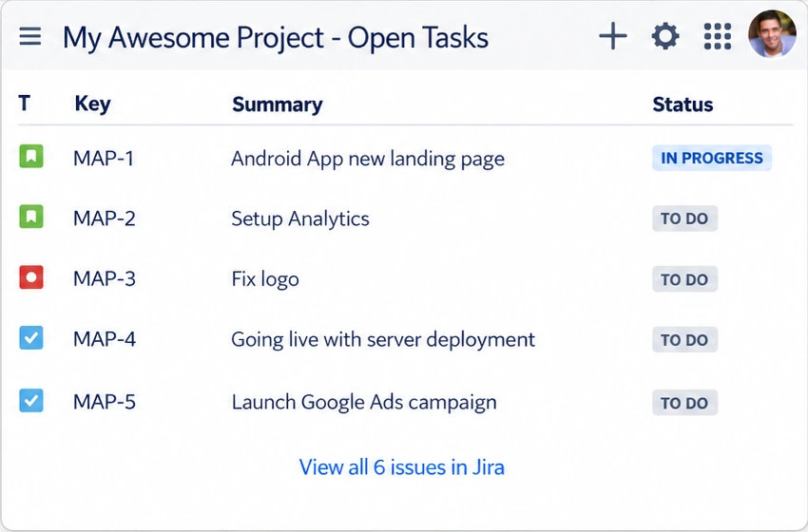Open issue key MAP-2
The width and height of the screenshot is (808, 532).
tap(105, 218)
